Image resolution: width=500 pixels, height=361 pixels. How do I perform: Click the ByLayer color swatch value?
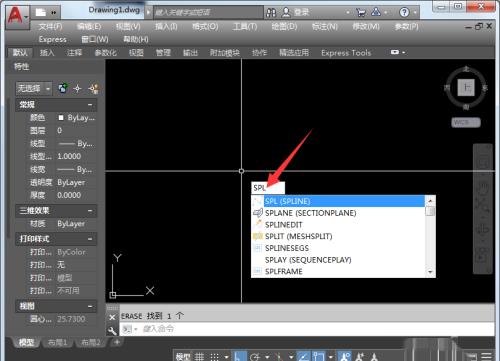(77, 118)
